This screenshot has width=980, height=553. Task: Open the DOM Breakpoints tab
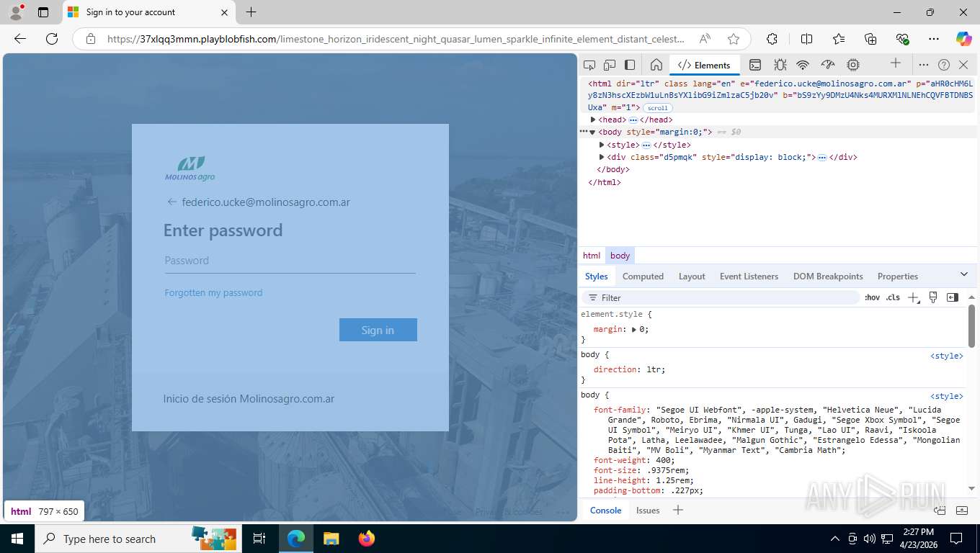click(x=828, y=276)
